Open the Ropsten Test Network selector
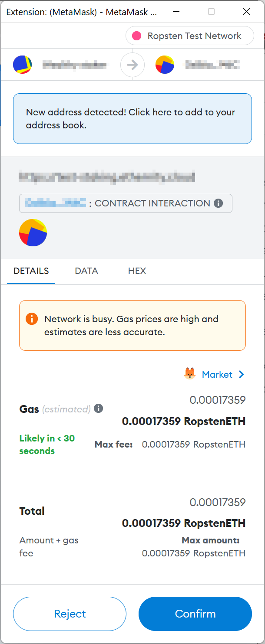The image size is (265, 644). (x=189, y=36)
